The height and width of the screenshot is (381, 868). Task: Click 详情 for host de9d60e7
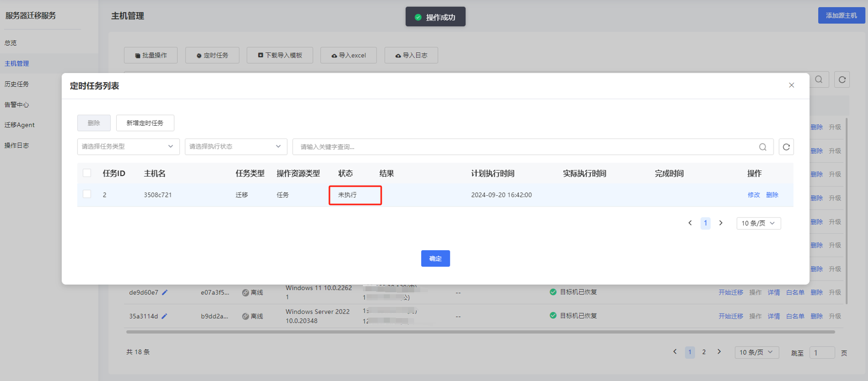774,293
